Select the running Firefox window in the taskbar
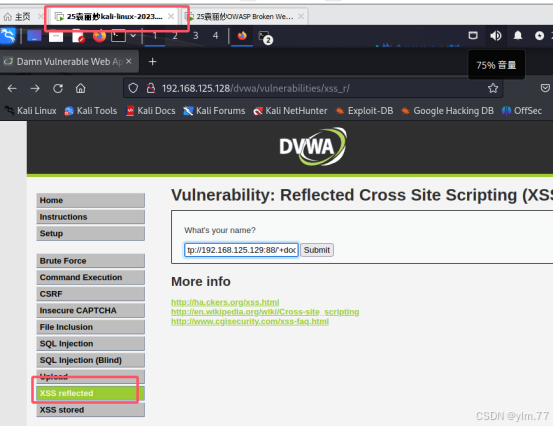Screen dimensions: 553x427 [242, 36]
